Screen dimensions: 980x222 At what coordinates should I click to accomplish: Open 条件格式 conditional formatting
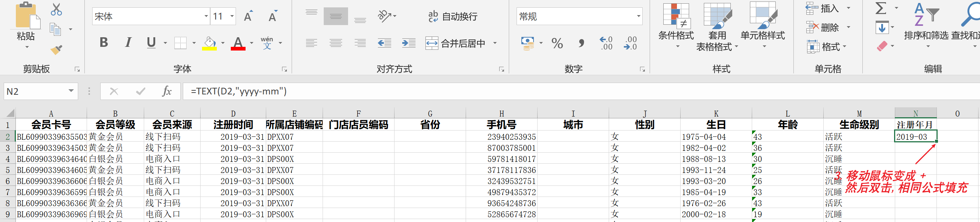(676, 25)
